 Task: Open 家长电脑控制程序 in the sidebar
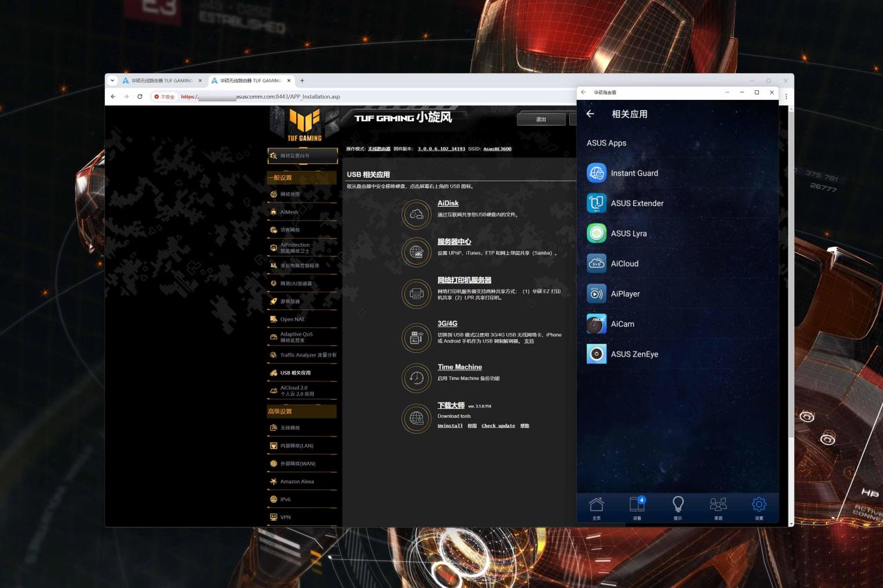tap(302, 265)
